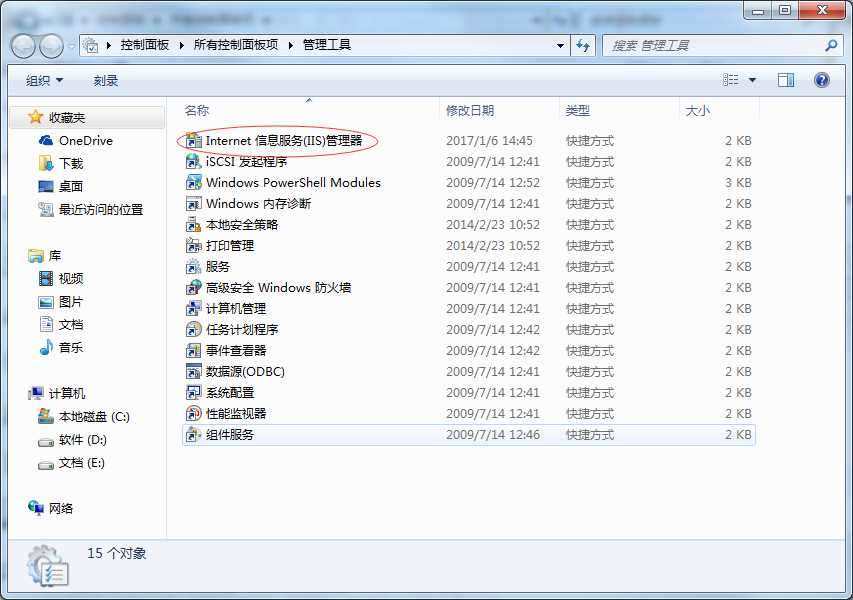Select the Windows 内存诊断 icon
The image size is (853, 600).
[194, 203]
